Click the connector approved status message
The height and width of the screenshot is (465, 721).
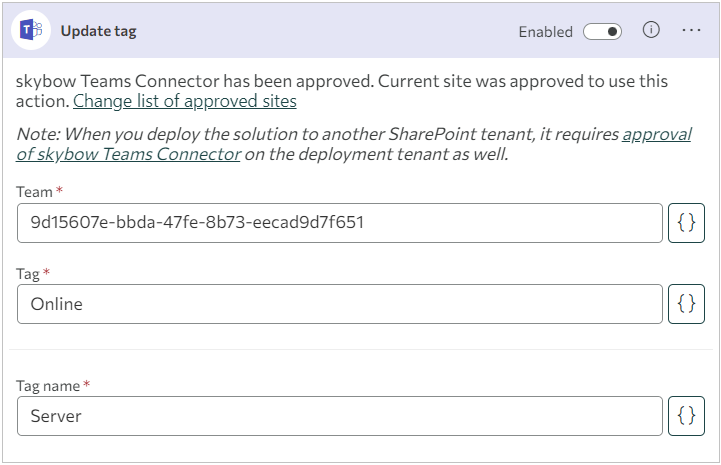pyautogui.click(x=342, y=91)
